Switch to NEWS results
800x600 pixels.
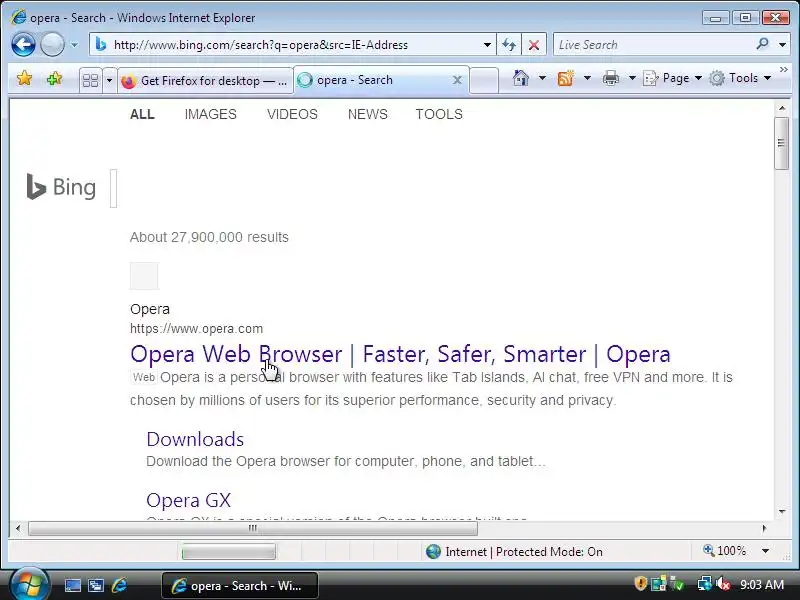pos(368,114)
